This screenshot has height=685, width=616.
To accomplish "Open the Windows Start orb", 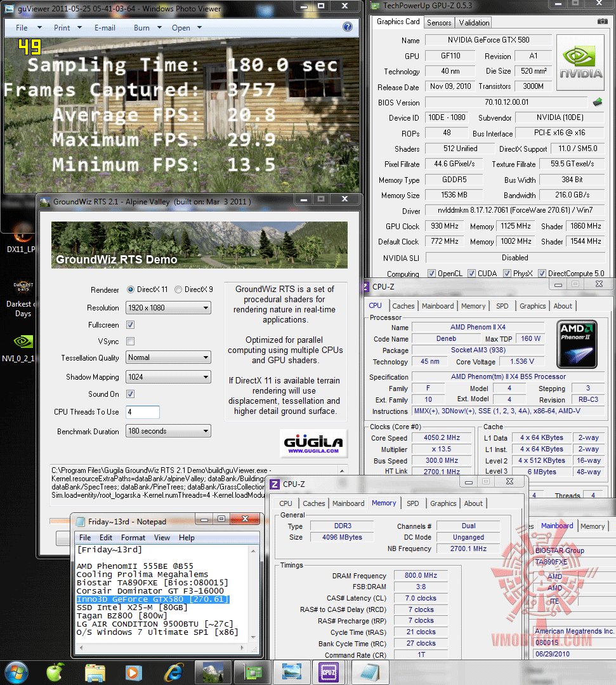I will point(16,673).
